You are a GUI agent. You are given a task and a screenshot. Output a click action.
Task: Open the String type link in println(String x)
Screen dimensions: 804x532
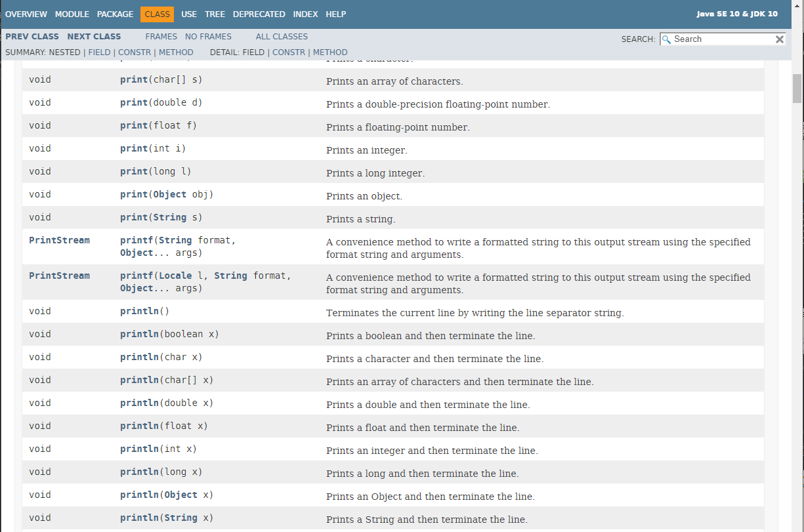point(181,518)
